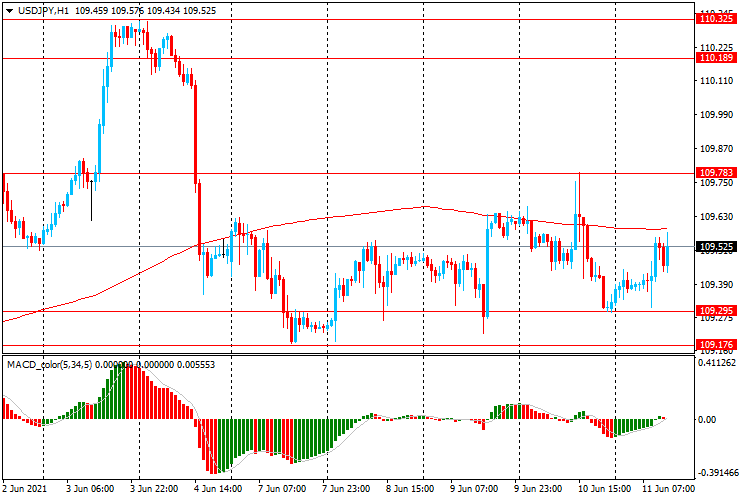Select the 109.783 red price label
The height and width of the screenshot is (500, 740).
(716, 173)
